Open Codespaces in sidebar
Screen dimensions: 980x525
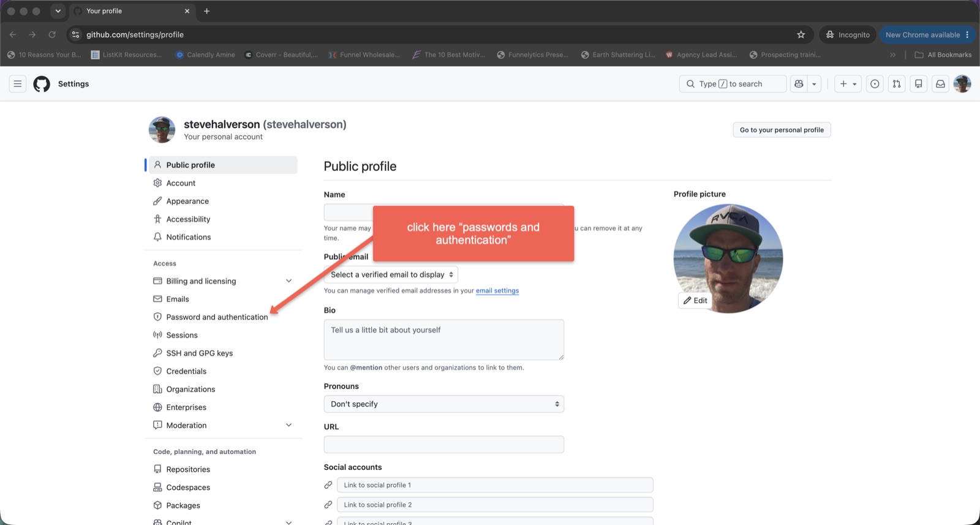pyautogui.click(x=223, y=488)
